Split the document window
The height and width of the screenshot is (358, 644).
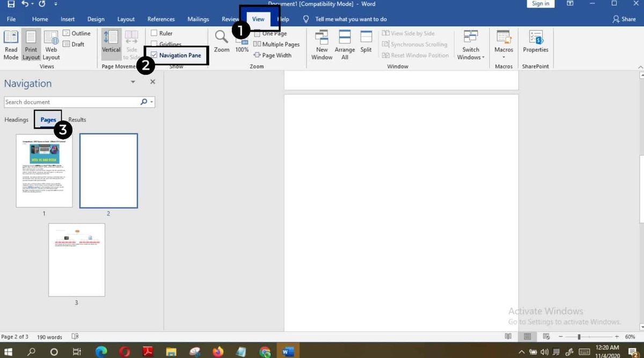[366, 41]
